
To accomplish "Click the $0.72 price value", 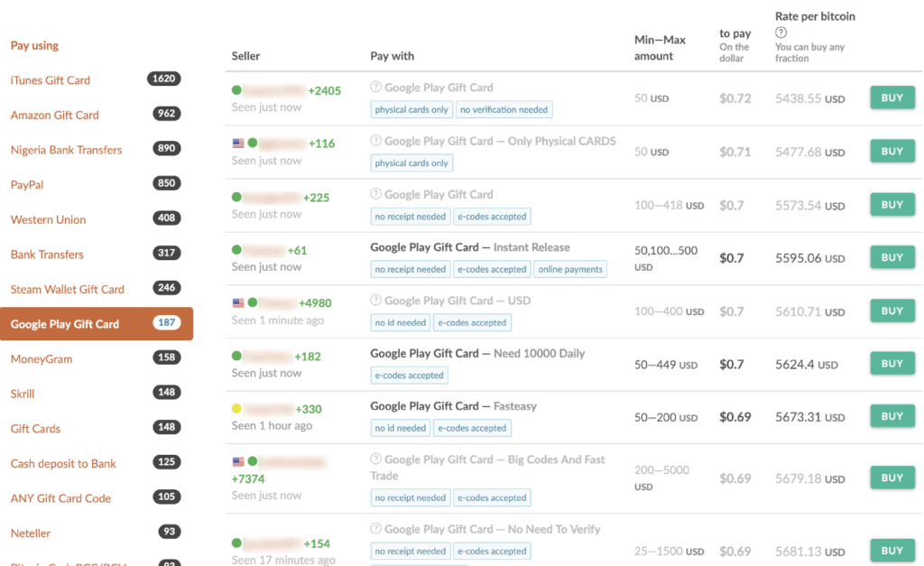I will pos(735,98).
